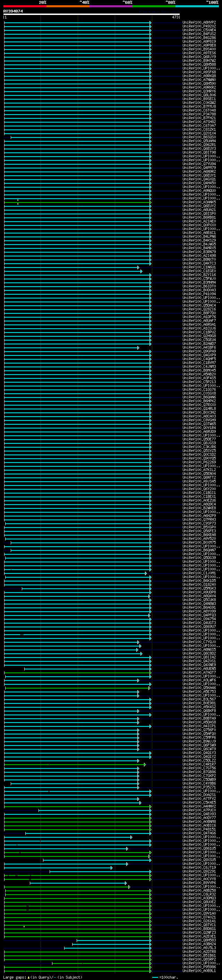The height and width of the screenshot is (980, 222).
Task: Click hit label UniRef100_A3ANK5
Action: click(x=199, y=202)
